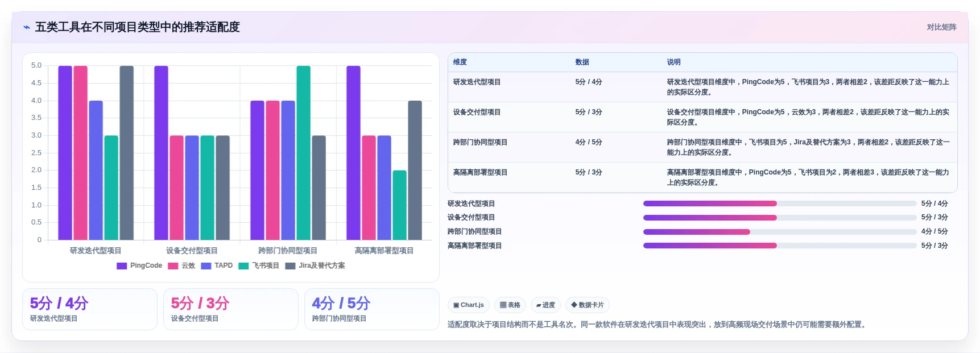Click the footnote text starting 适配度取决于项目结构
This screenshot has width=980, height=353.
click(x=658, y=325)
